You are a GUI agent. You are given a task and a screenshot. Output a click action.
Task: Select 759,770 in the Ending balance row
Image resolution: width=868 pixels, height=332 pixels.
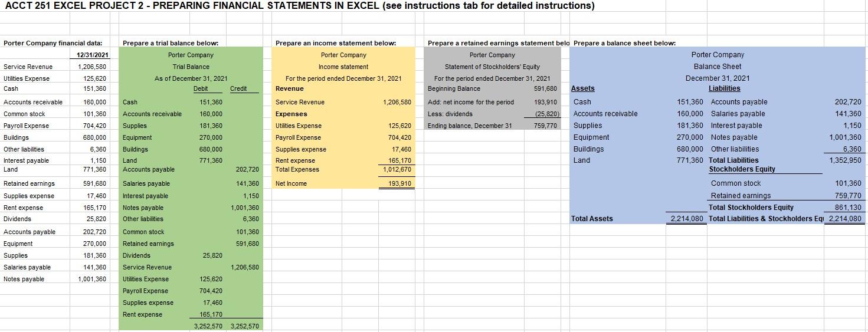coord(545,126)
